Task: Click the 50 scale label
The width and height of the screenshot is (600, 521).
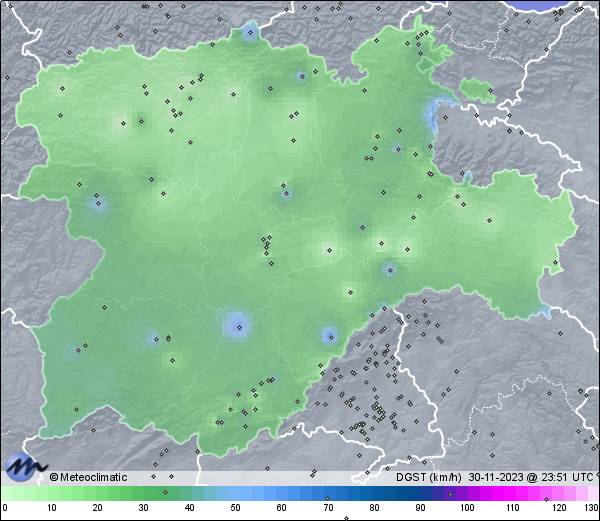Action: click(235, 508)
